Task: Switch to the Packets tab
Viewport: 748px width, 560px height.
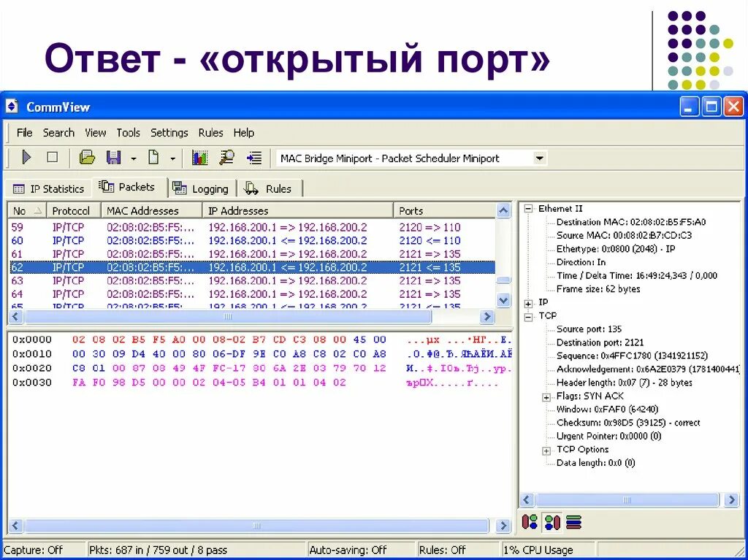Action: point(129,187)
